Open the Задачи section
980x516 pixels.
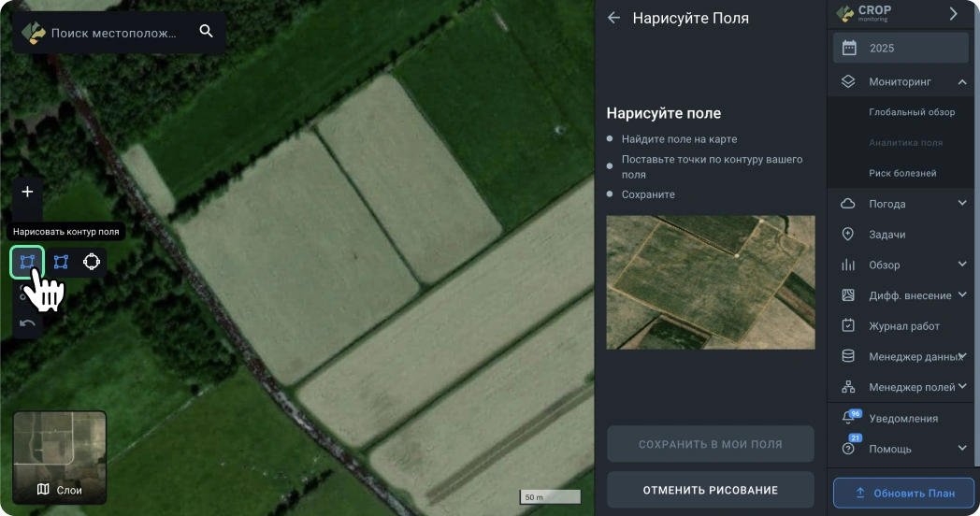point(886,235)
